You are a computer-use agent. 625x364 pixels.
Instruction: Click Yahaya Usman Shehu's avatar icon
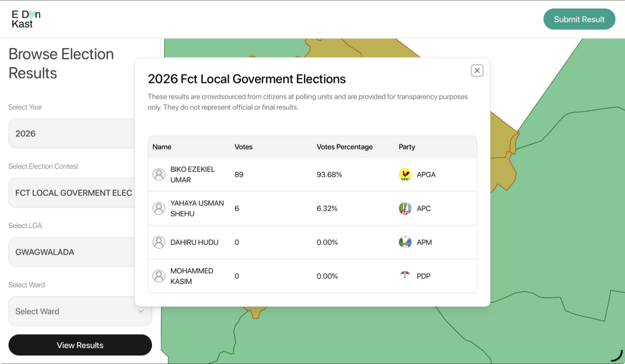[159, 209]
